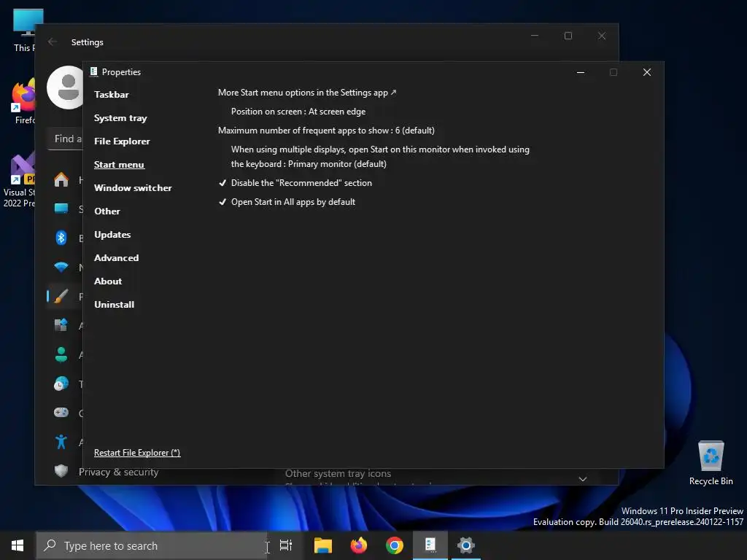
Task: Change maximum number of frequent apps
Action: [326, 131]
